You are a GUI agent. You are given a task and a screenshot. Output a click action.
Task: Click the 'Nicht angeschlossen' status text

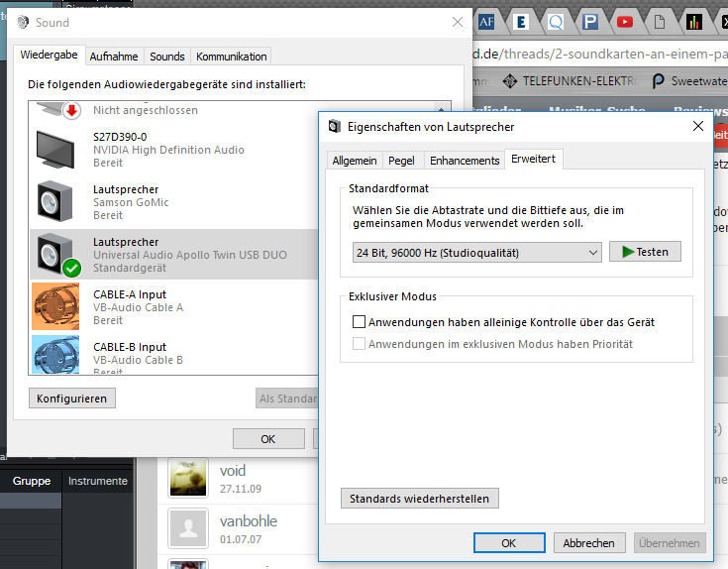[146, 110]
